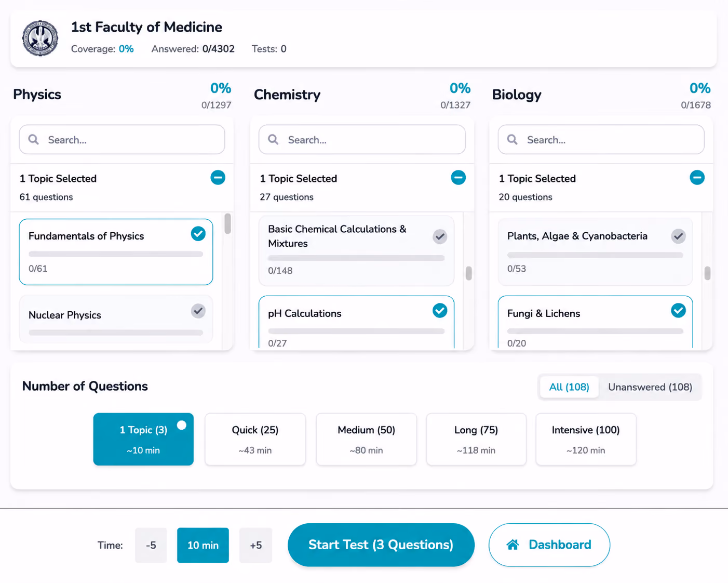Uncheck Fundamentals of Physics topic

click(198, 234)
